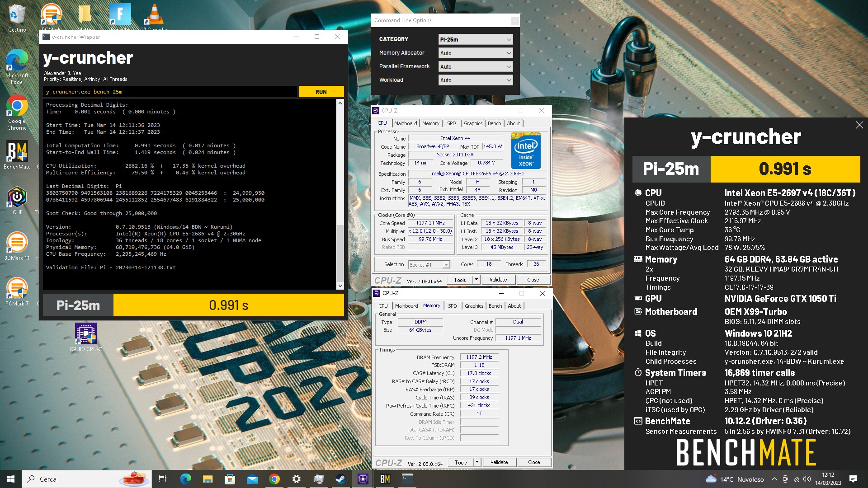Click the taskbar clock and date
Viewport: 868px width, 488px height.
tap(828, 479)
